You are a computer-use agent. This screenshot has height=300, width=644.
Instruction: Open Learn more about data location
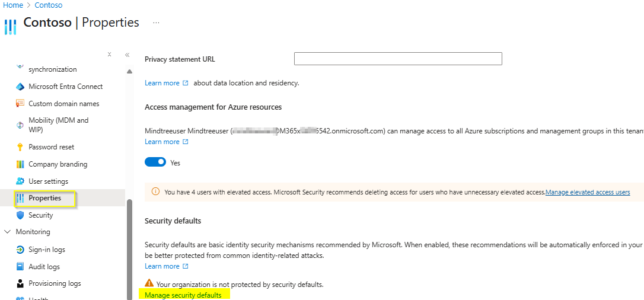pyautogui.click(x=162, y=83)
